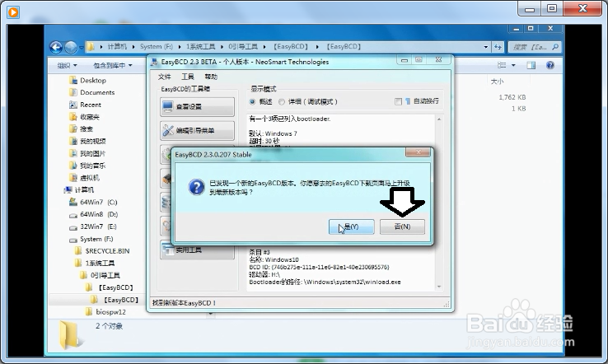Screen dimensions: 608x364
Task: Open the view options dropdown arrow
Action: 513,65
